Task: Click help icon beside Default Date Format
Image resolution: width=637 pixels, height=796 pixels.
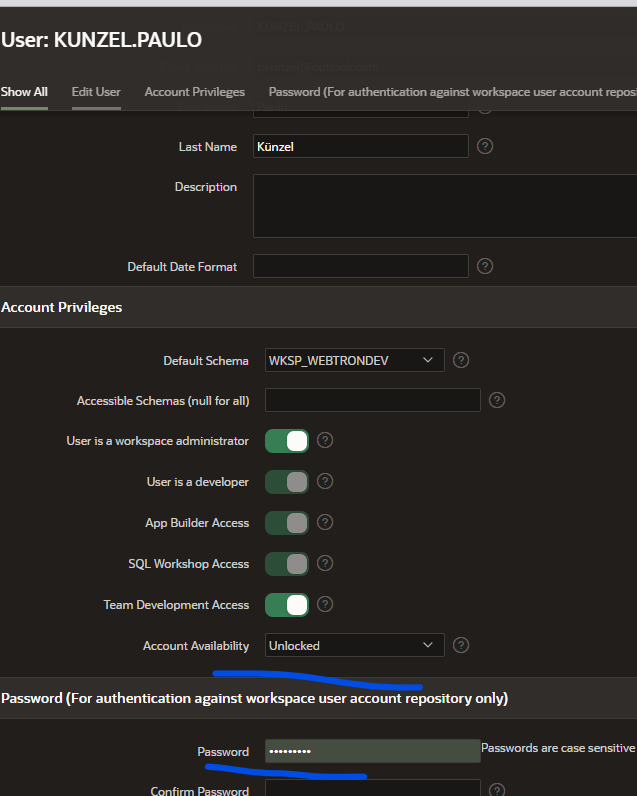Action: [x=485, y=266]
